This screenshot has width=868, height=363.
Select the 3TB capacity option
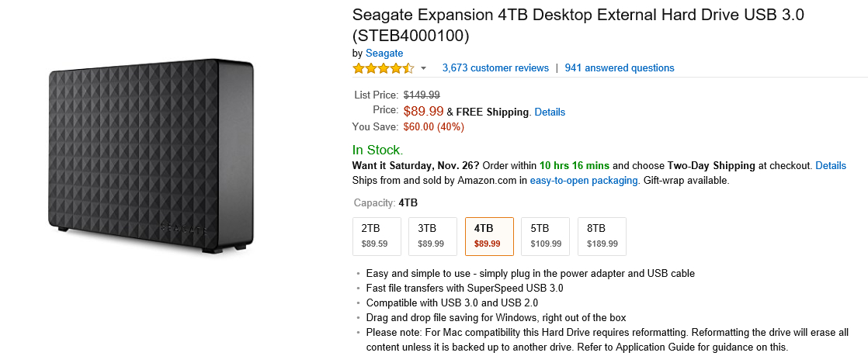431,236
